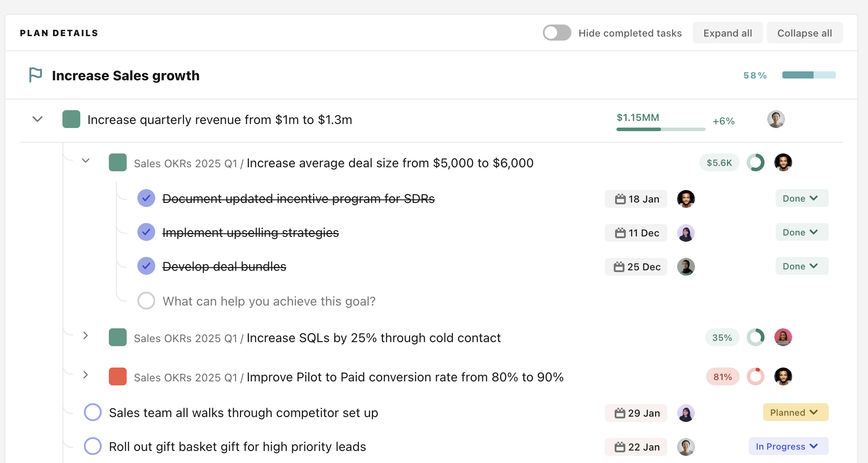This screenshot has height=463, width=868.
Task: Click the Collapse all button
Action: pos(804,33)
